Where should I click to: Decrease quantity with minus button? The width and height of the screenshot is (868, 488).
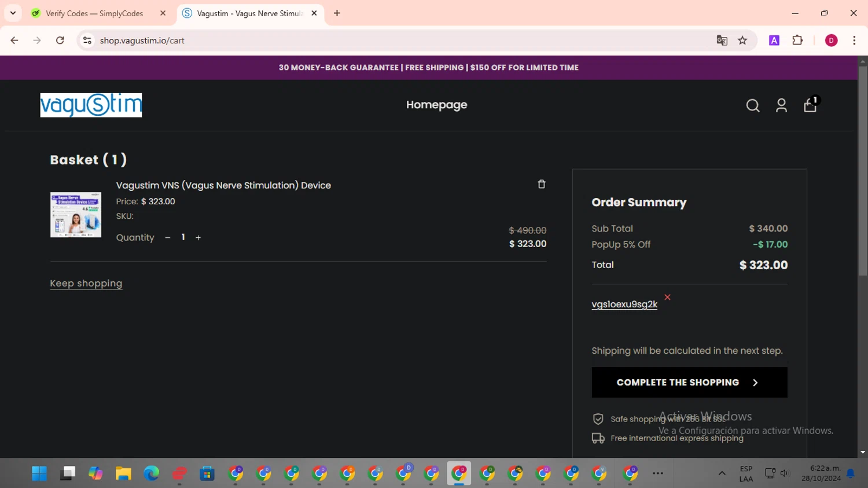pos(168,238)
